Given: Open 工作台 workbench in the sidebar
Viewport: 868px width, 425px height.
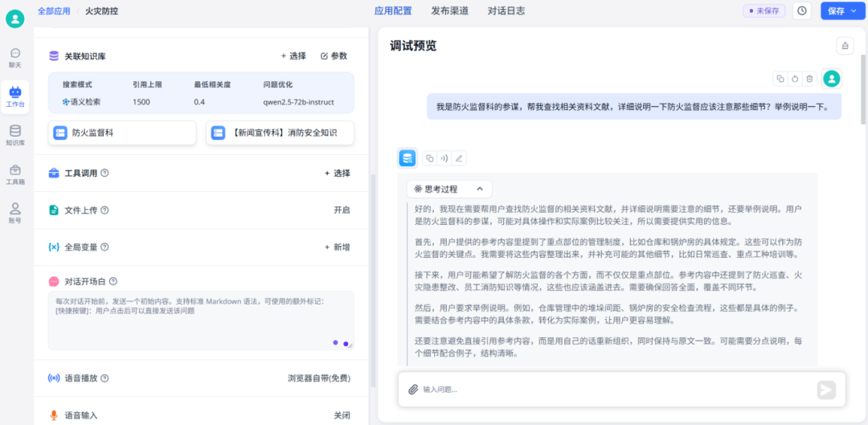Looking at the screenshot, I should [x=15, y=97].
